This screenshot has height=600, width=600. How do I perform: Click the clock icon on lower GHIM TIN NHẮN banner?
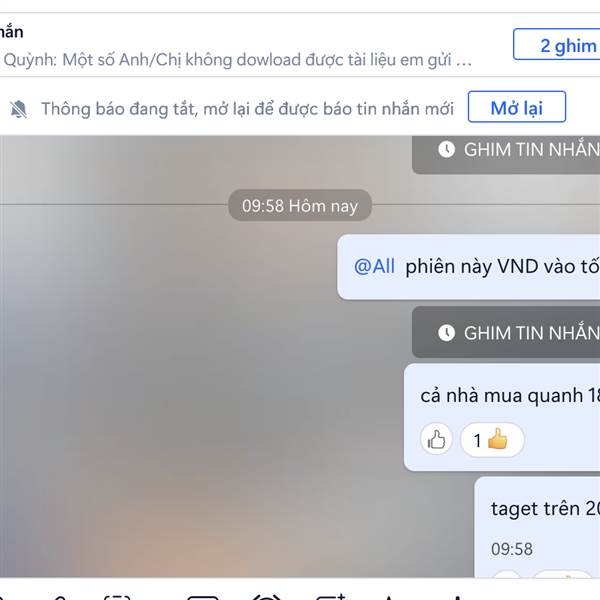click(446, 333)
